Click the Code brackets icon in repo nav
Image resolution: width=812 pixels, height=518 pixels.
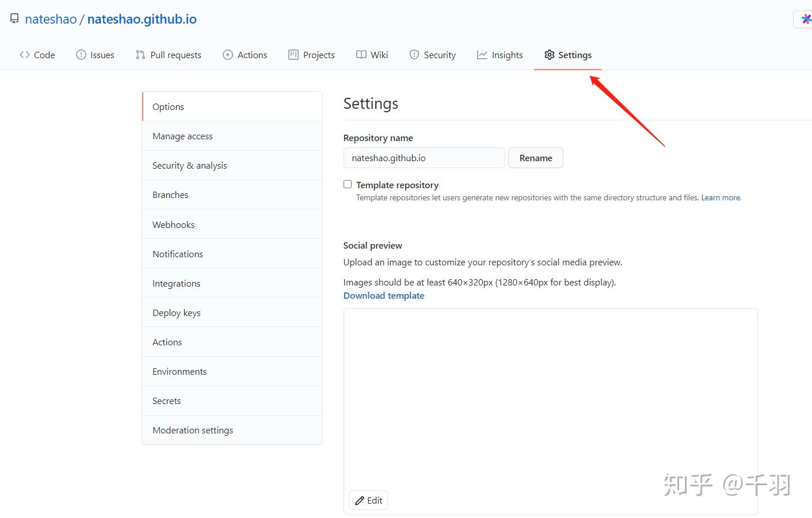[x=24, y=55]
